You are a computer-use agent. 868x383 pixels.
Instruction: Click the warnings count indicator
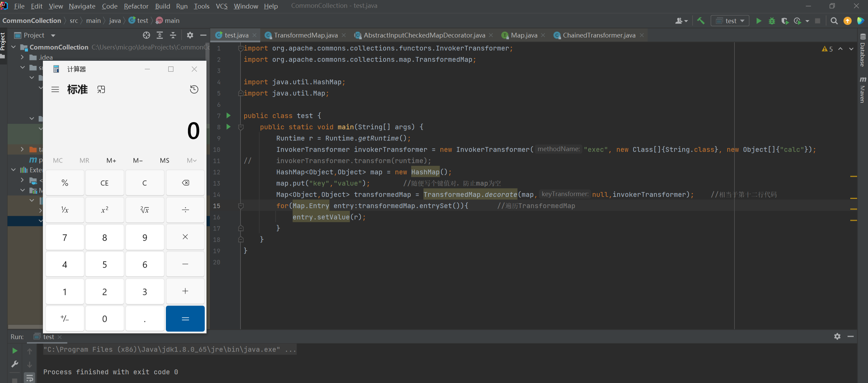827,49
